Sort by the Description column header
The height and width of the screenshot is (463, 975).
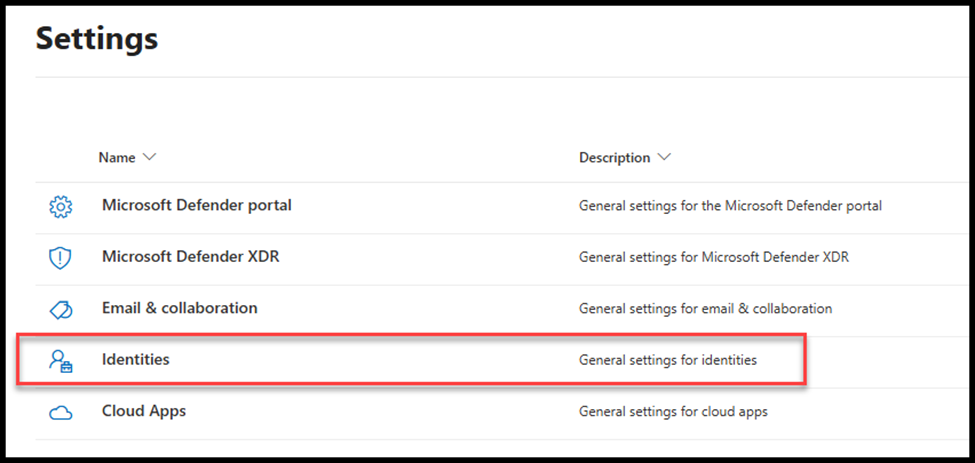tap(614, 158)
